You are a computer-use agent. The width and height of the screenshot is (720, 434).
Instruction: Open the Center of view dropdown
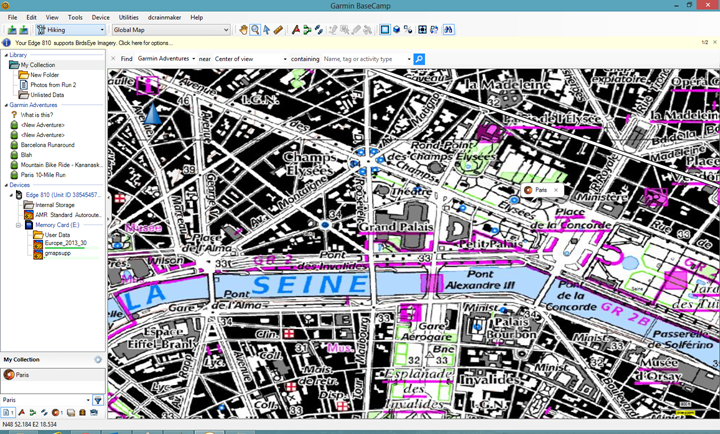pyautogui.click(x=250, y=59)
